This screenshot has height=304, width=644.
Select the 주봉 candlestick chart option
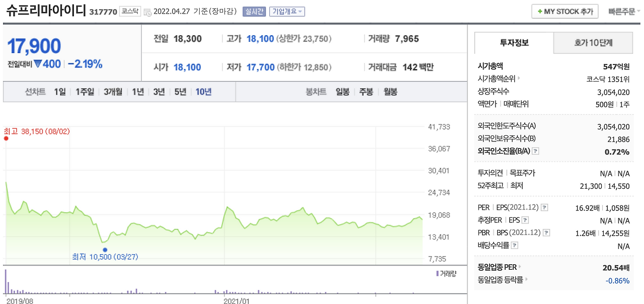366,92
